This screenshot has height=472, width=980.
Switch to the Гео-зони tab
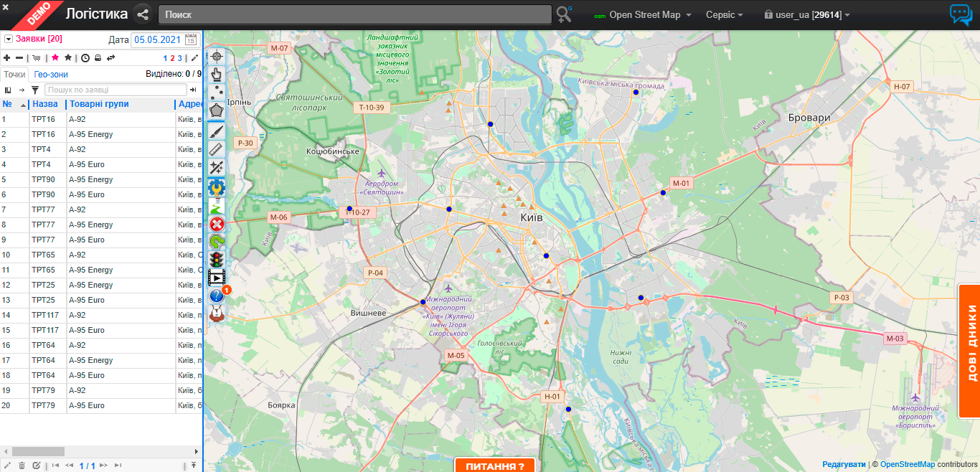coord(50,75)
